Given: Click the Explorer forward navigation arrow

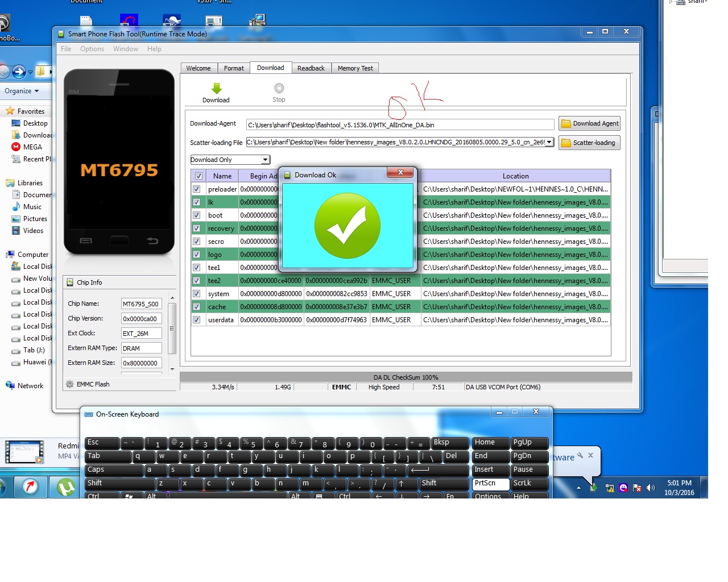Looking at the screenshot, I should point(19,72).
